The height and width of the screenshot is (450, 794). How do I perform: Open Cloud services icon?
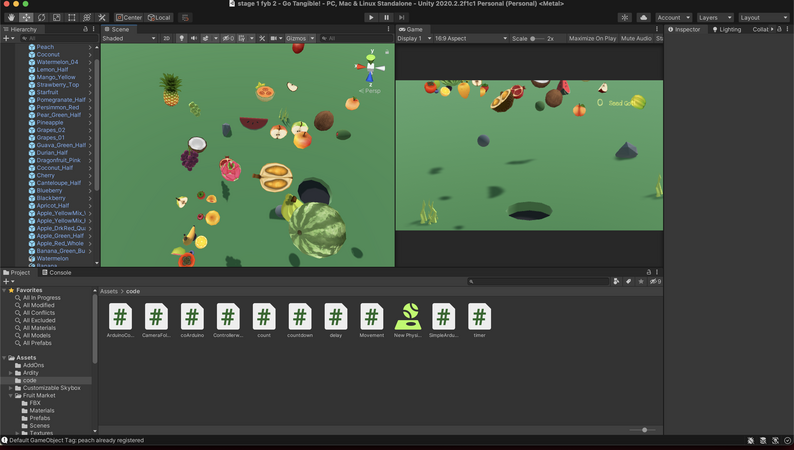click(643, 17)
